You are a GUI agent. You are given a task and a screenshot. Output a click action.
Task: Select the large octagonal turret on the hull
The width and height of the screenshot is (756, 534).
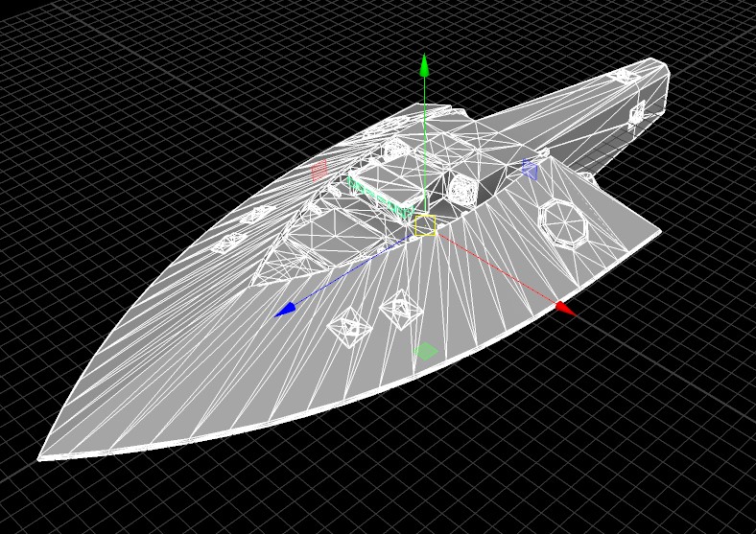(562, 224)
